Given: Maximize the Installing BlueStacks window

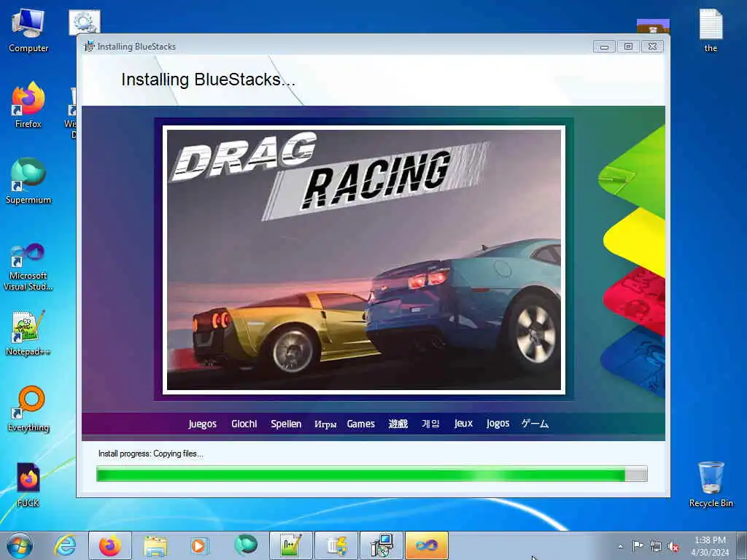Looking at the screenshot, I should [628, 46].
